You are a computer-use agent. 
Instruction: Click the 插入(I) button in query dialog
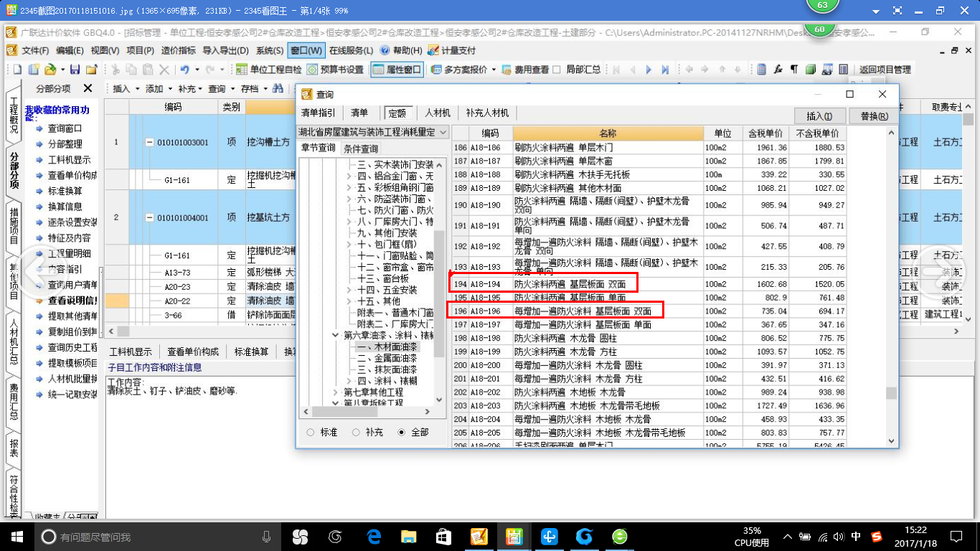tap(819, 116)
